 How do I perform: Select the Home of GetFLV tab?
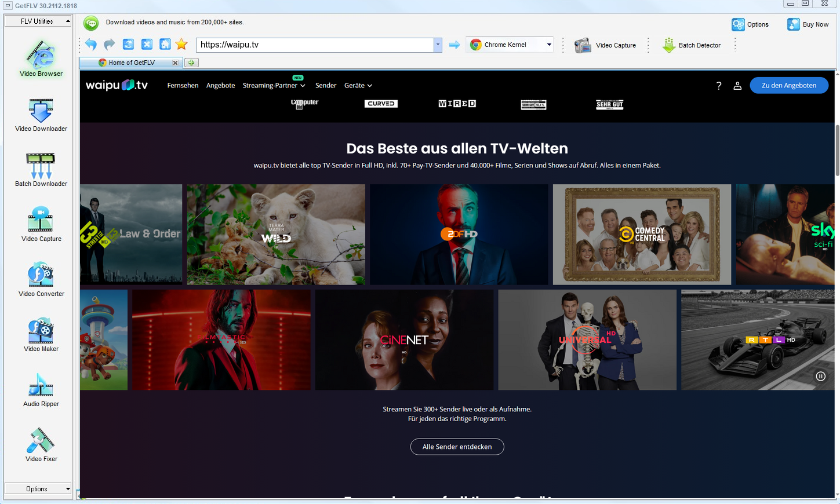[132, 63]
